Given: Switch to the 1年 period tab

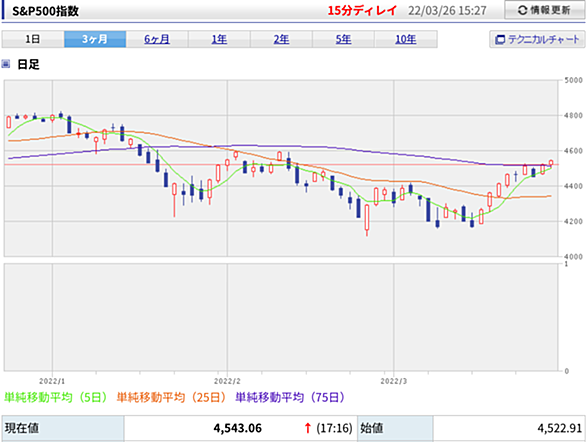Looking at the screenshot, I should click(x=219, y=39).
